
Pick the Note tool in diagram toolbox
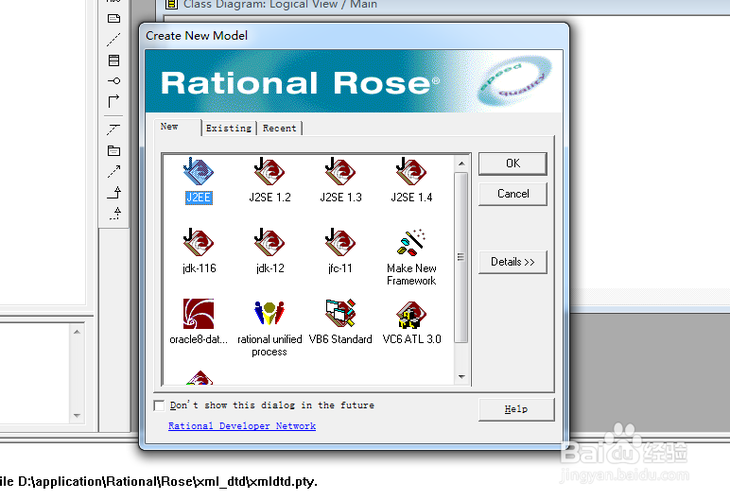pyautogui.click(x=114, y=19)
